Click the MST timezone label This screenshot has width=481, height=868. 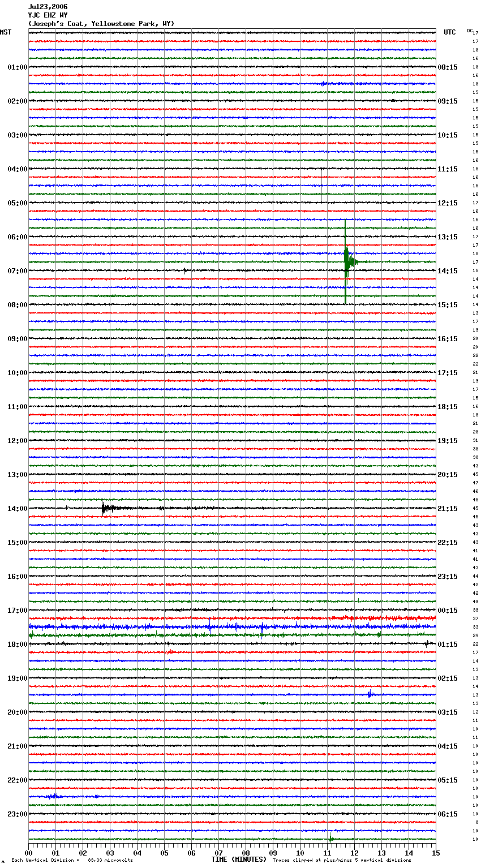6,32
